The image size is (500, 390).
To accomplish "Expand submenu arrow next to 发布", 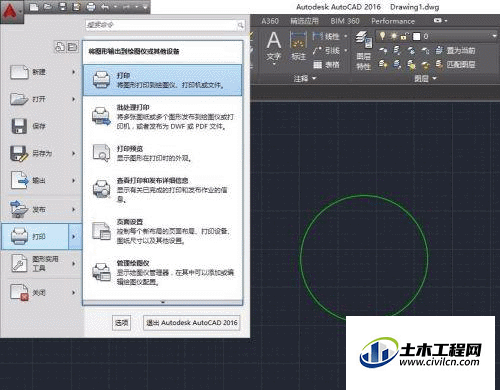I will tap(74, 209).
